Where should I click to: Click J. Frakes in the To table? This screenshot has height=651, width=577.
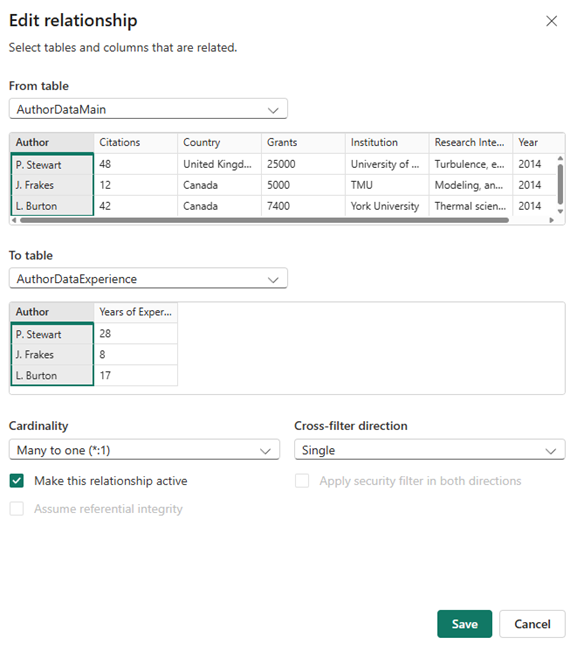tap(52, 355)
